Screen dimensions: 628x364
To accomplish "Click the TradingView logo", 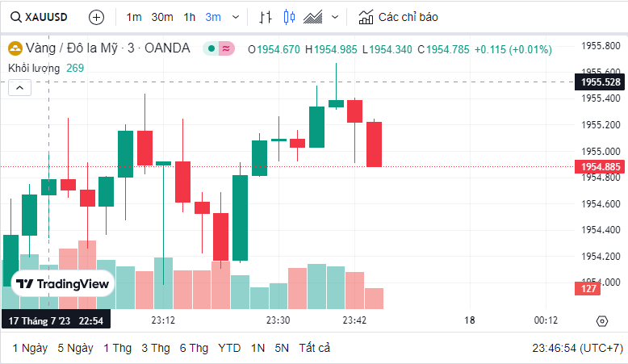I will [63, 284].
